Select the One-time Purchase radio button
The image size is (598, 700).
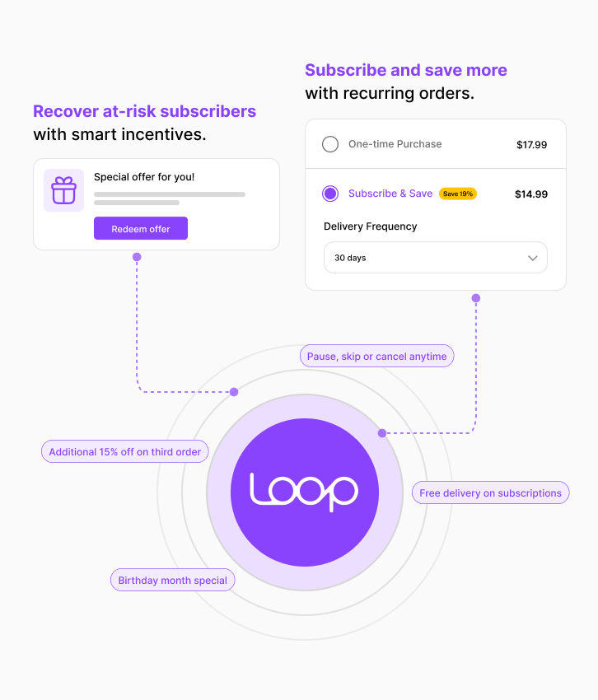click(x=330, y=144)
